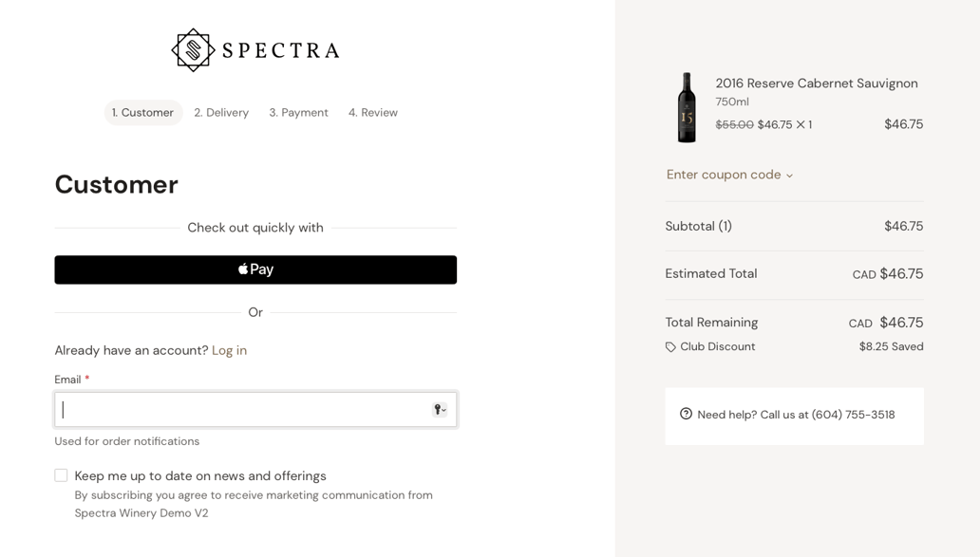Screen dimensions: 980x557
Task: Expand the Enter coupon code section
Action: 723,175
